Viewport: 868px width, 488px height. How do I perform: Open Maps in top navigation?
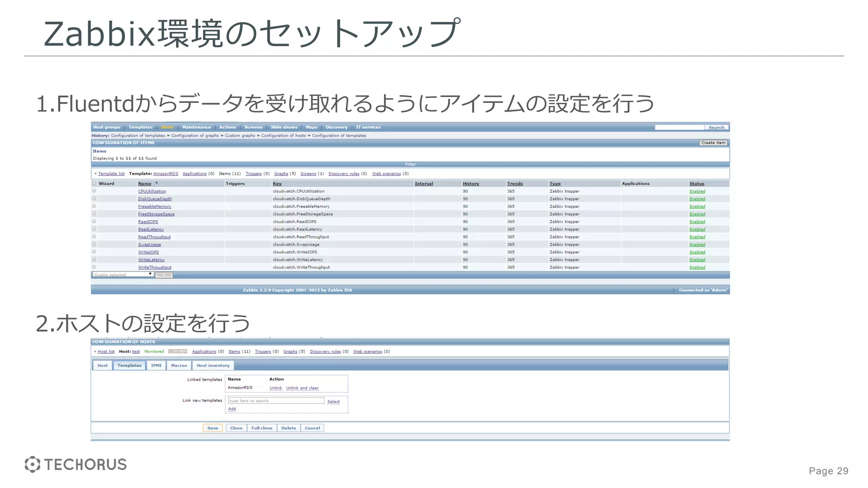pyautogui.click(x=312, y=127)
